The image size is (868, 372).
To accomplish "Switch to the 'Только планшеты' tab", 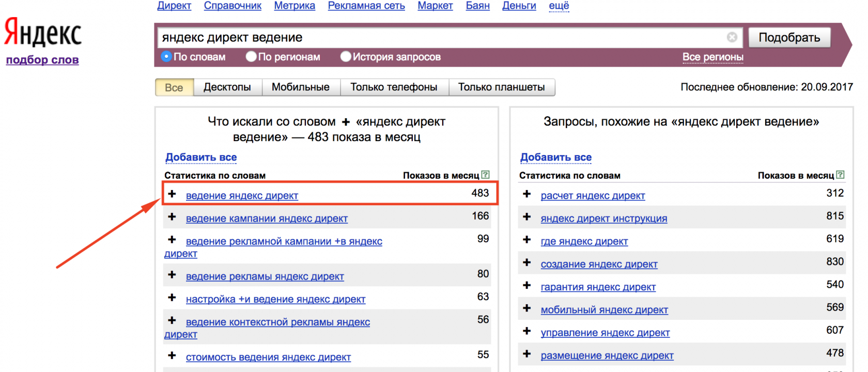I will [502, 87].
